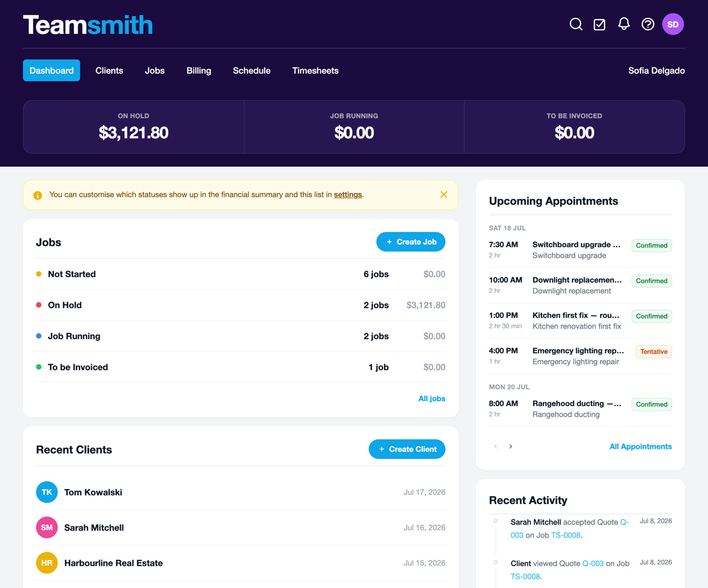Click Confirmed badge on Switchboard upgrade

click(651, 246)
